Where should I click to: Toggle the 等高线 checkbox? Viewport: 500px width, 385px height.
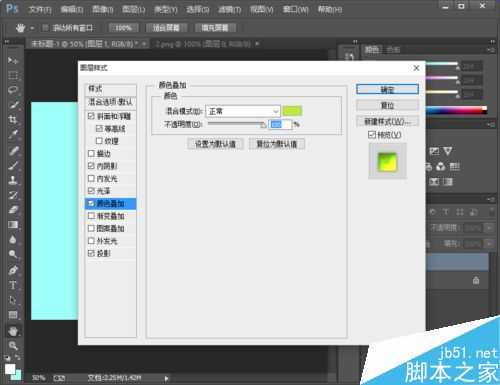(99, 128)
